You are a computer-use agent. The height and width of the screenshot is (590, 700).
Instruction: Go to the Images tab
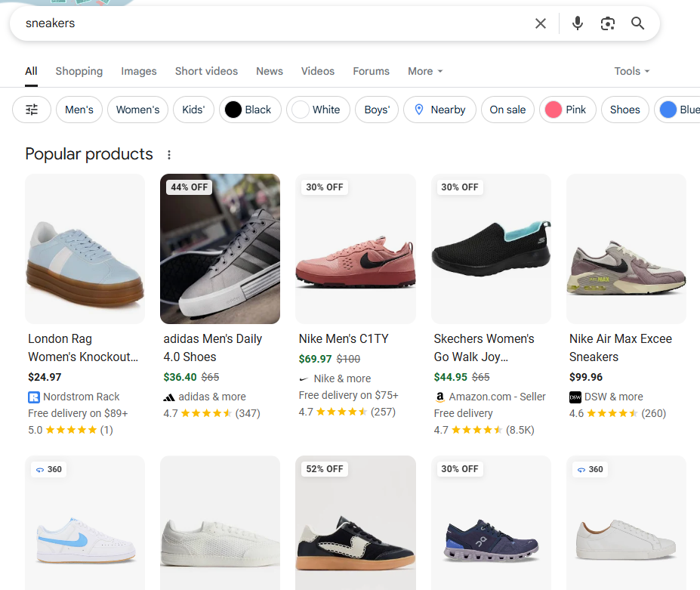coord(139,71)
